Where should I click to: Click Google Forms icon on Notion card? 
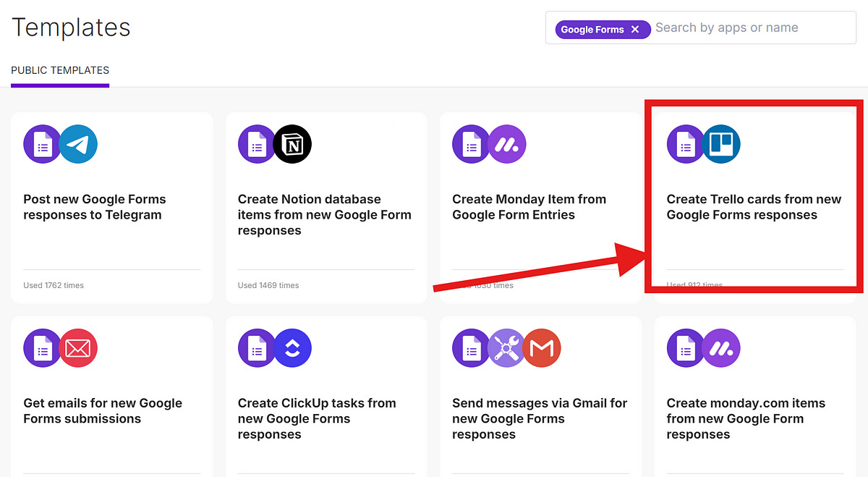pyautogui.click(x=257, y=144)
